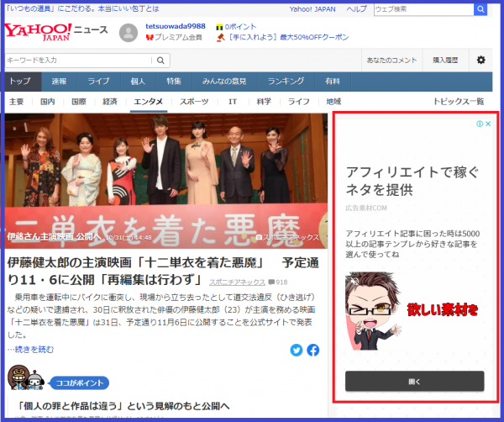The image size is (504, 422).
Task: Click the 開く button in the ad
Action: [x=414, y=381]
